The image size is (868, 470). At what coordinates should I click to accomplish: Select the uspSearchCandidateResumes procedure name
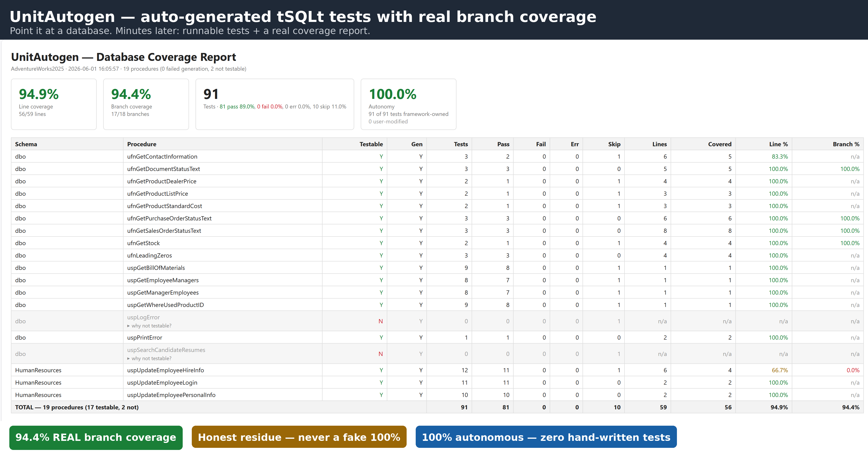pos(166,350)
